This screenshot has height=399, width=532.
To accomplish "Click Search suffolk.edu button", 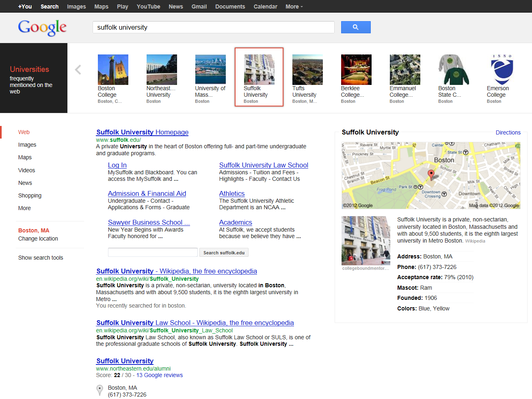I will [x=224, y=252].
